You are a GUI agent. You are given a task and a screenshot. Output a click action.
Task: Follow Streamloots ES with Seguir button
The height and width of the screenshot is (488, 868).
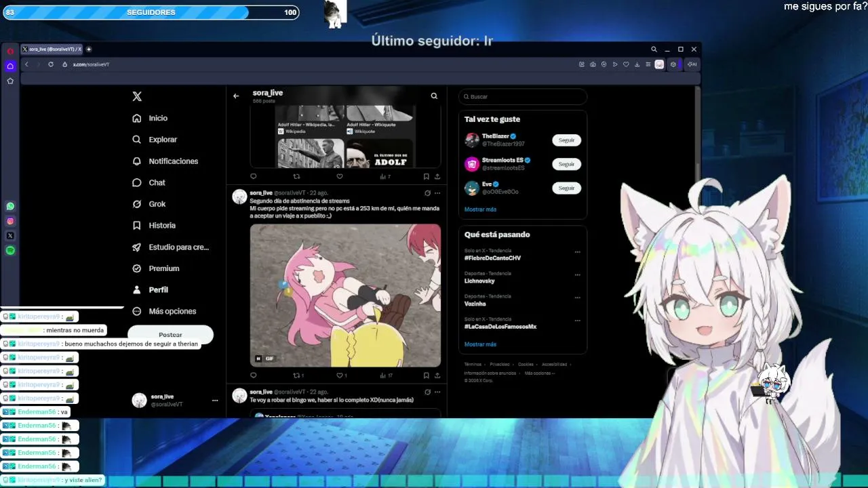click(566, 164)
